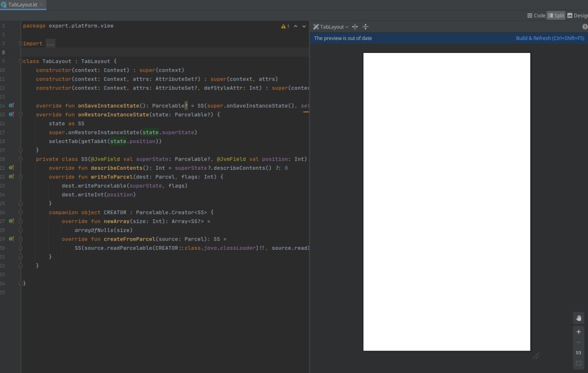
Task: Click the white preview device canvas
Action: point(447,201)
